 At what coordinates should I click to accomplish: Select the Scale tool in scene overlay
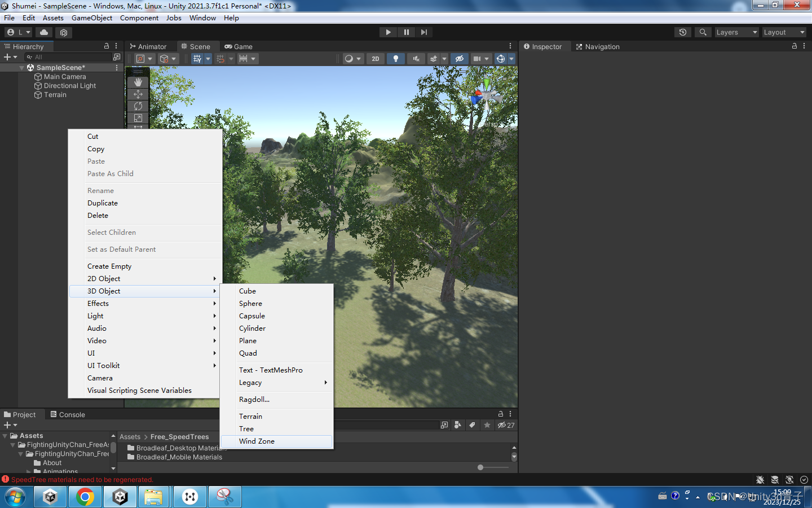click(x=138, y=118)
